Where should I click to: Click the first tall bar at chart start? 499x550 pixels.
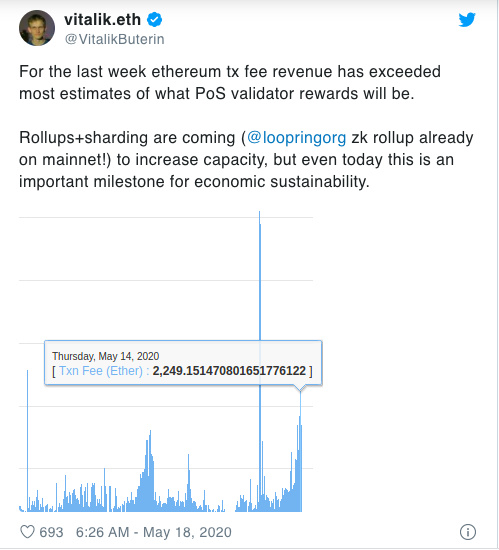(x=28, y=441)
